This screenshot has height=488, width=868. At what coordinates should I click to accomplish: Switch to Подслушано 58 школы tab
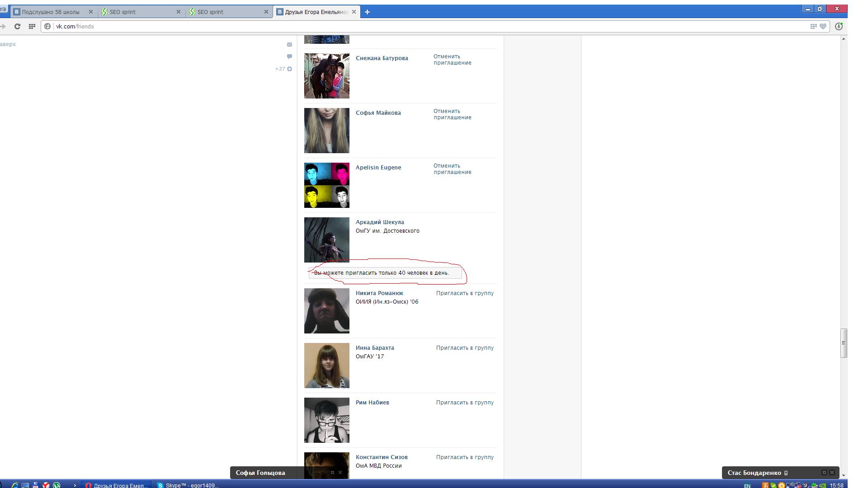pos(51,12)
